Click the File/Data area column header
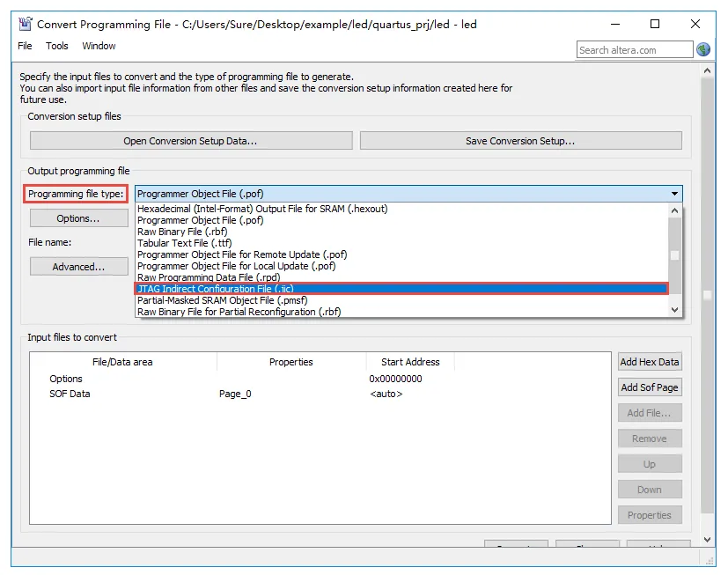The image size is (728, 575). 122,362
